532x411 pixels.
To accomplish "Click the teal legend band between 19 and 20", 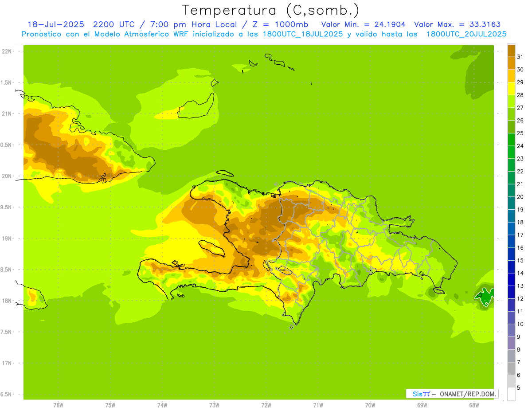I will pos(511,203).
